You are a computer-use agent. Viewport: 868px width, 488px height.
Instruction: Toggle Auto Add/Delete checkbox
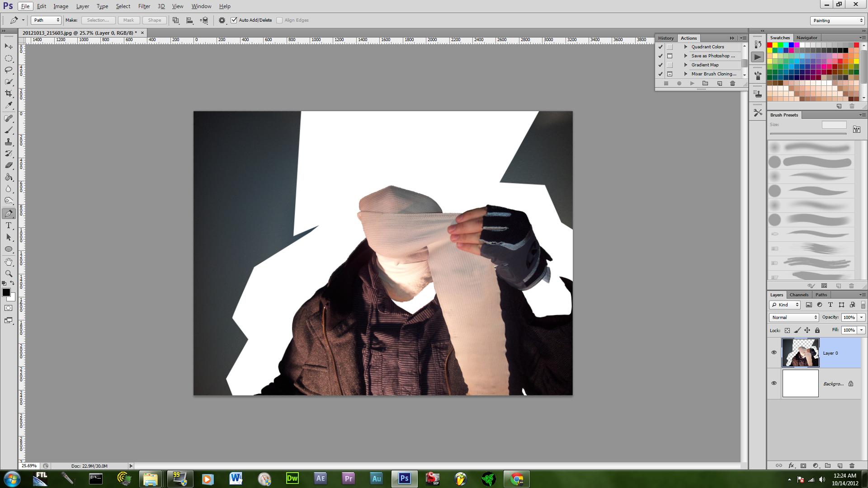click(x=234, y=20)
